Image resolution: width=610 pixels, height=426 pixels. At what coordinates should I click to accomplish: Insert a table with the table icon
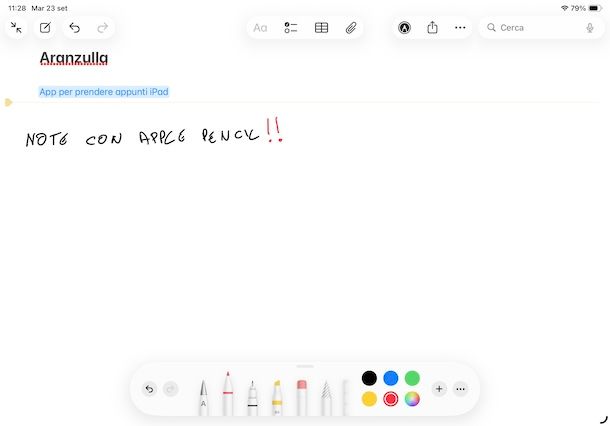[321, 28]
